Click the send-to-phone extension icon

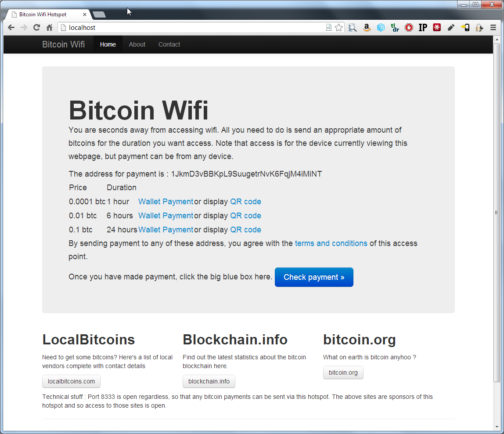click(x=465, y=27)
